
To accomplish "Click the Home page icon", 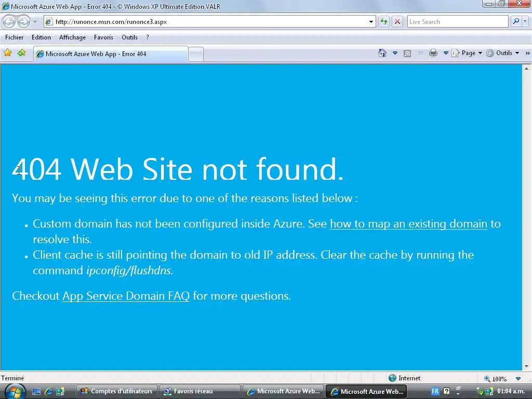I will [x=382, y=54].
